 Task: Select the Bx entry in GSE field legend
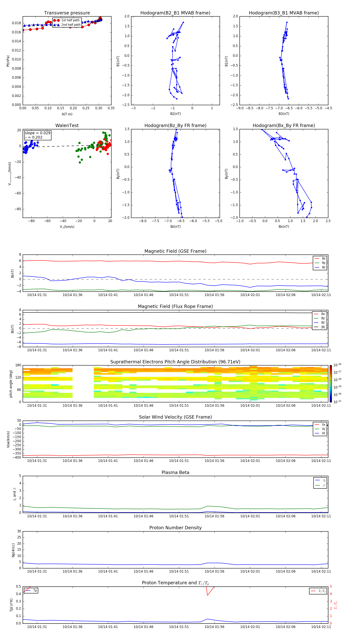(x=320, y=259)
